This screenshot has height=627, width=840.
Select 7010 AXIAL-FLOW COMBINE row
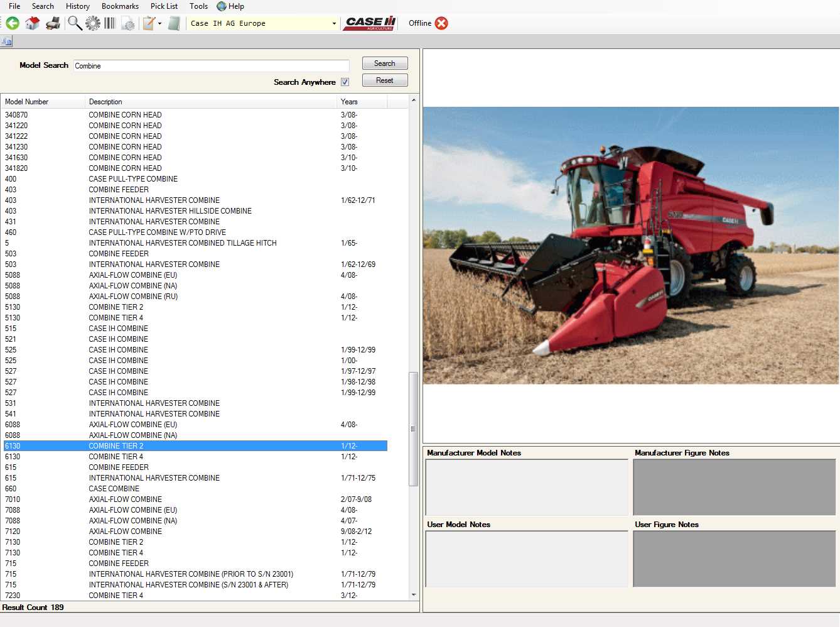pyautogui.click(x=195, y=499)
